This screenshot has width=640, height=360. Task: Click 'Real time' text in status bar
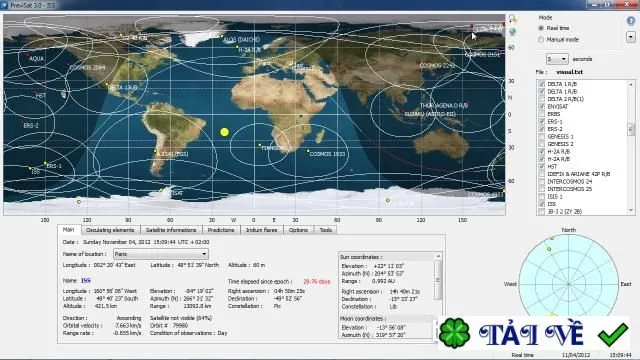[522, 355]
